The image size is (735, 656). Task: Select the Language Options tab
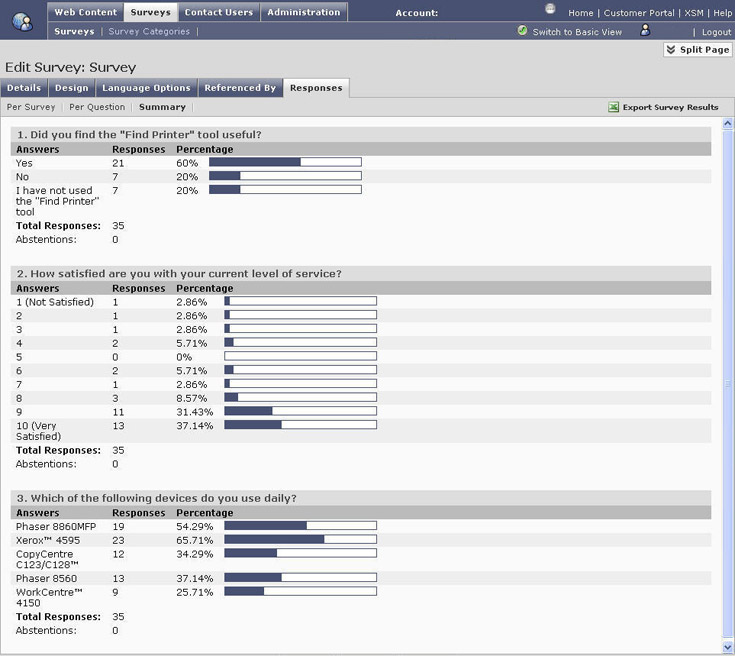pos(146,88)
